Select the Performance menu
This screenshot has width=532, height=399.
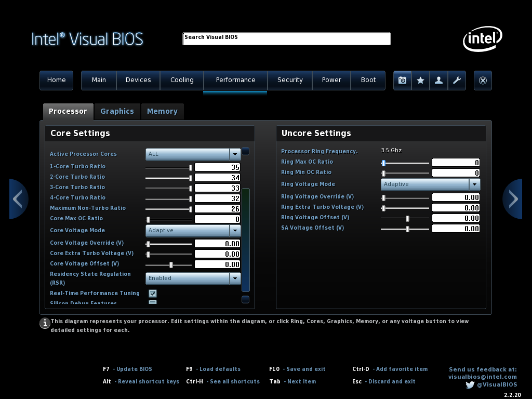tap(235, 81)
